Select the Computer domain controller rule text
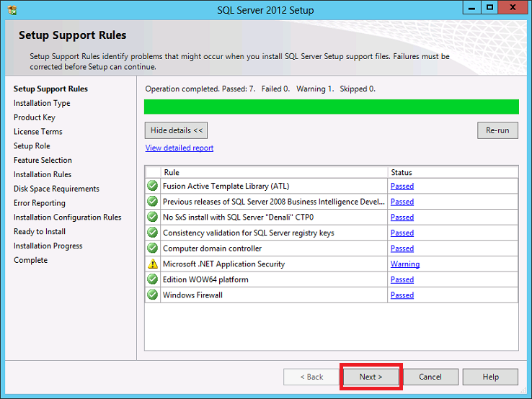 (x=213, y=248)
